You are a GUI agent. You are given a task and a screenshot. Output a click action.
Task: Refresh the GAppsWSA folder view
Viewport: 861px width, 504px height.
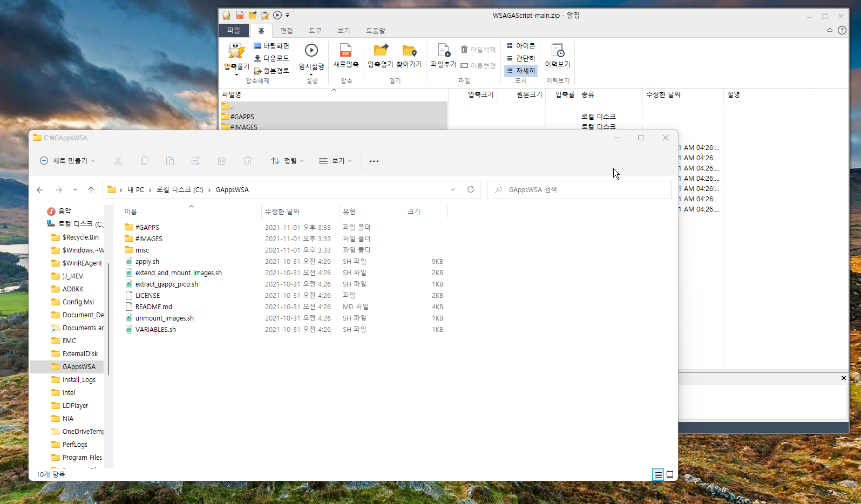point(471,189)
